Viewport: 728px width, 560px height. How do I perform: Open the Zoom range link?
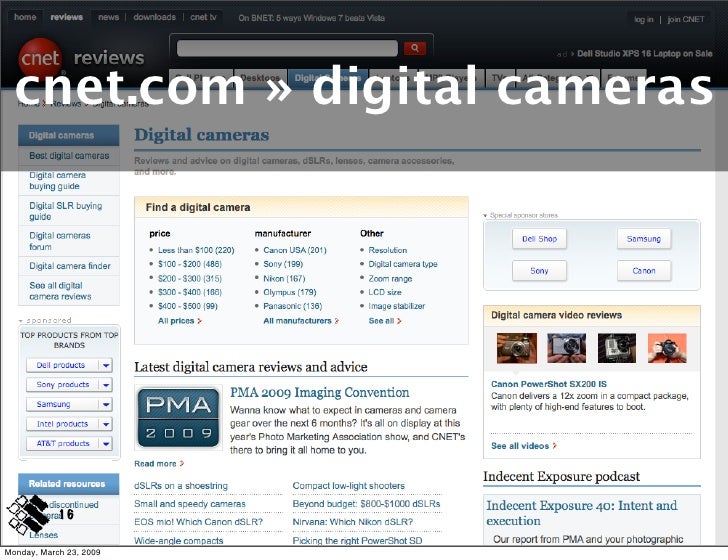tap(390, 279)
